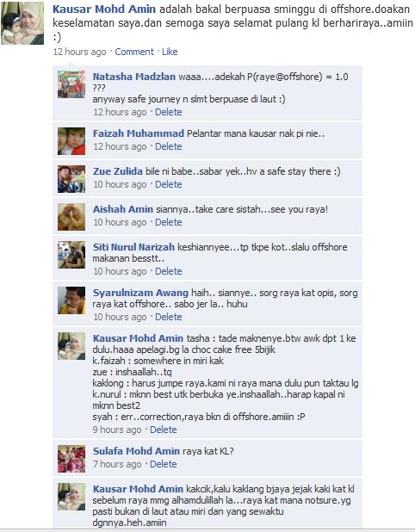Like the status post
415x532 pixels.
(170, 52)
